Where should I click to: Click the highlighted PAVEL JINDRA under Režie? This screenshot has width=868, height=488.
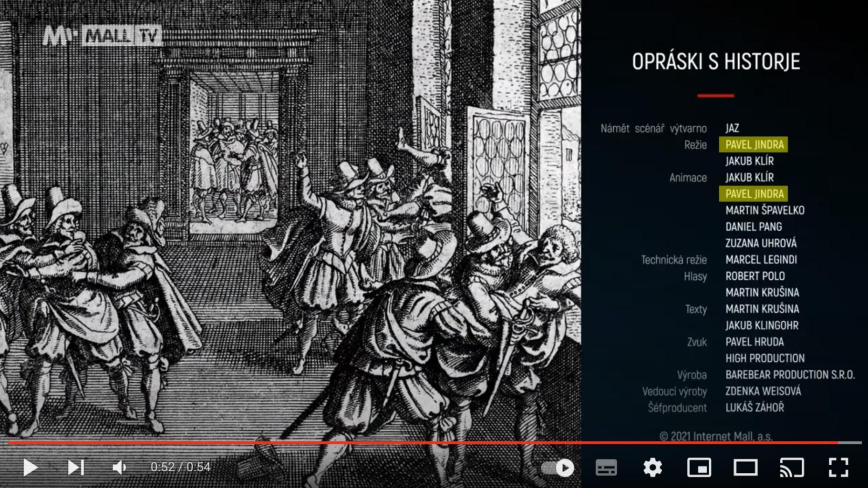754,144
